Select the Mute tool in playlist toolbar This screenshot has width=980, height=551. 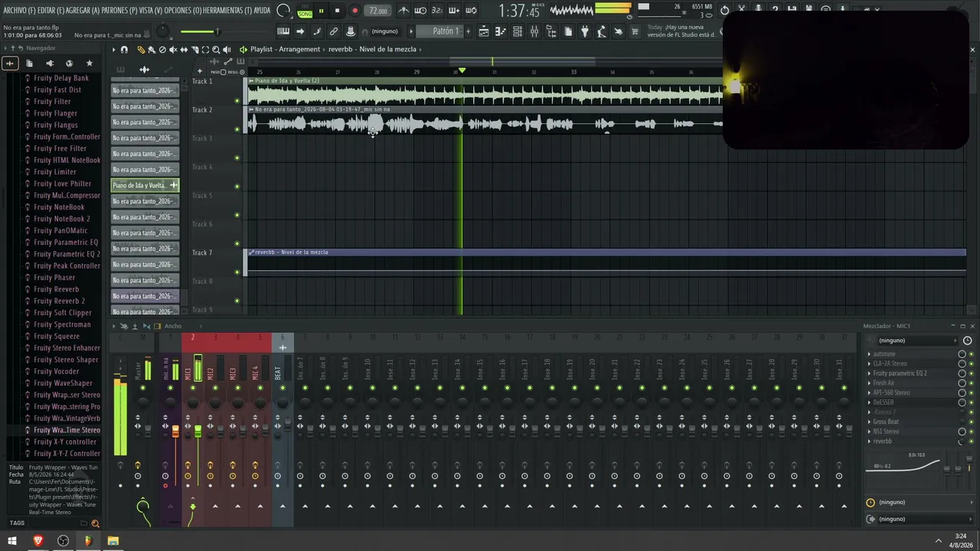173,50
